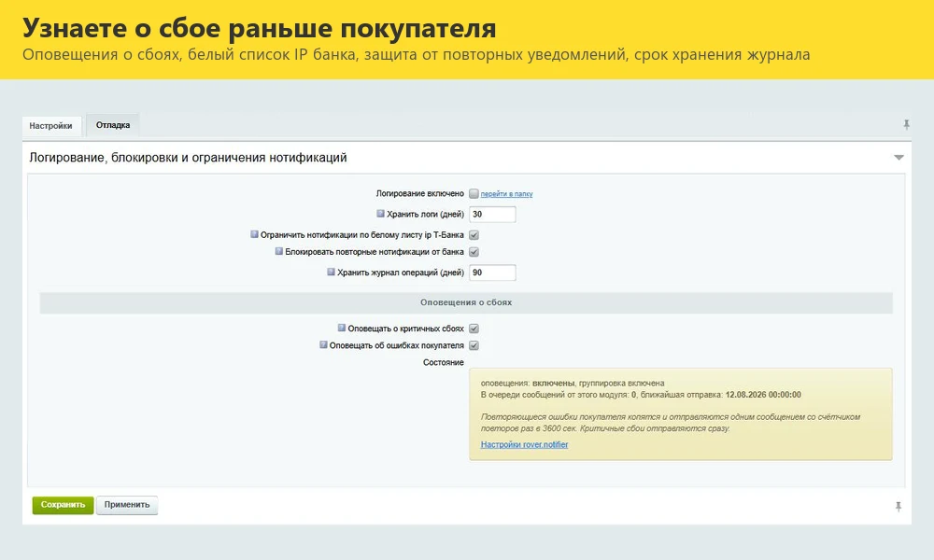Show hint icon for Хранить журнал операций
The image size is (934, 560).
331,272
